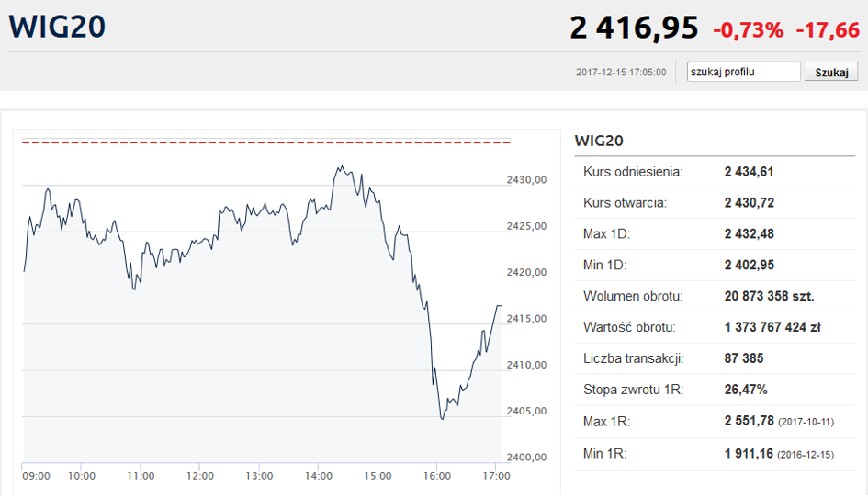Click the Max 1R date (2017-10-11)
868x499 pixels.
coord(806,422)
